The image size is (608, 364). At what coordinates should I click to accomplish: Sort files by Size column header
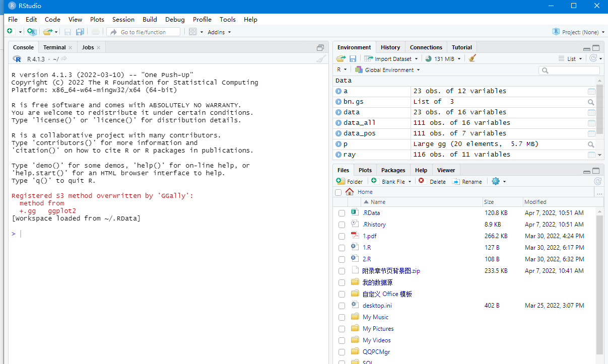click(x=489, y=202)
